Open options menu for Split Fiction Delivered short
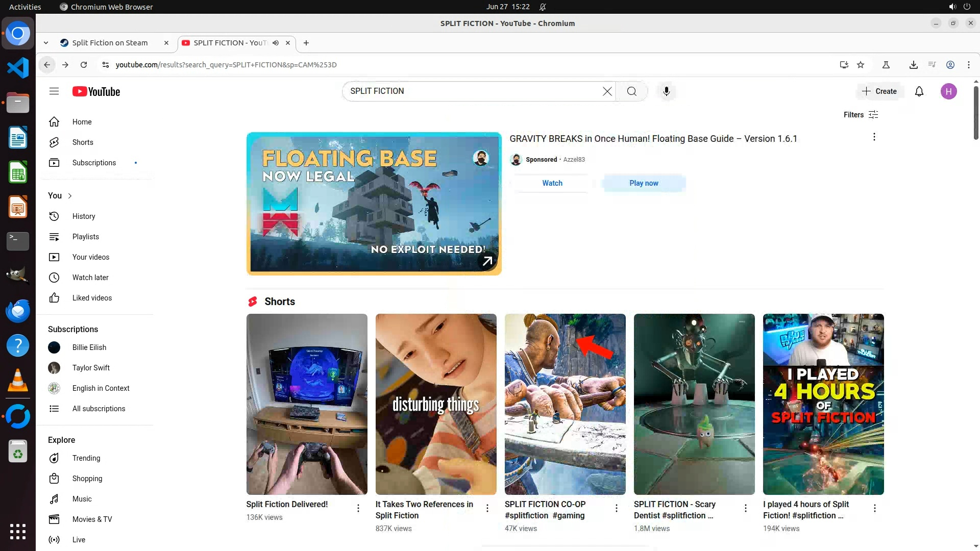The width and height of the screenshot is (980, 551). pos(358,508)
